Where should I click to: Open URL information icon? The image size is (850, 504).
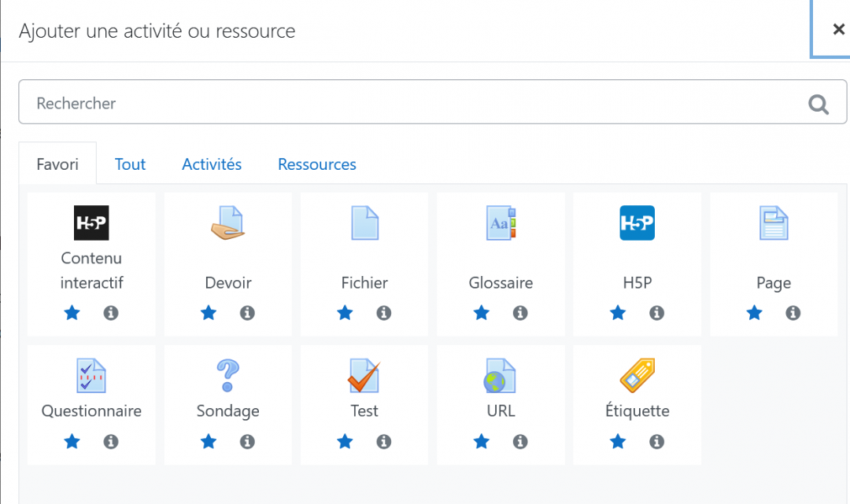(x=520, y=442)
